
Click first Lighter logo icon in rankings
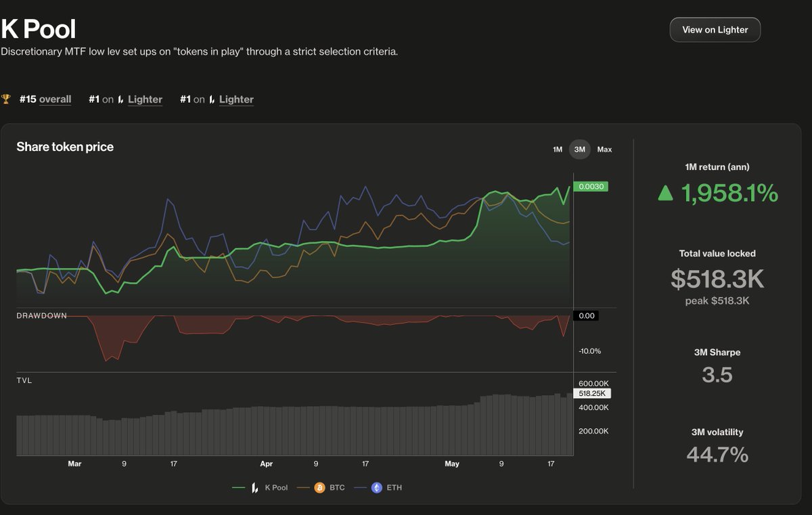120,99
